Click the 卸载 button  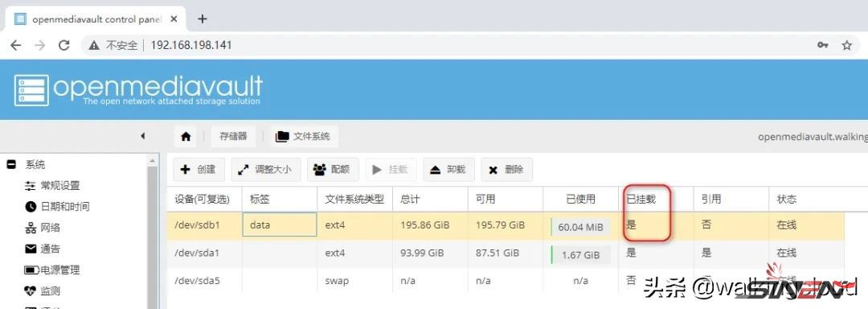point(448,170)
